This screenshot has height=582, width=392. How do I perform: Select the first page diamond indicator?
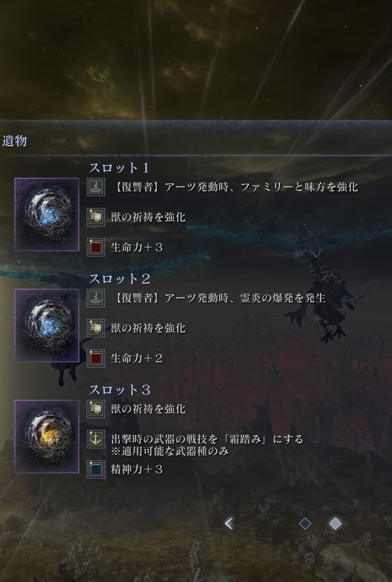305,524
